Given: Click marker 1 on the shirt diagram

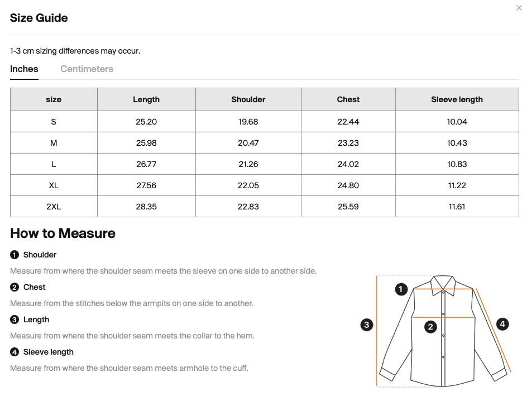Looking at the screenshot, I should click(401, 289).
